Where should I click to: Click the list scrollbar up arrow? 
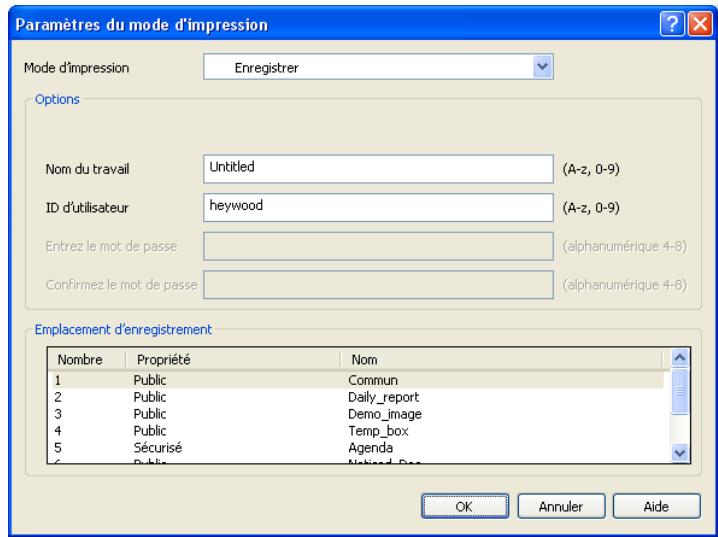(x=680, y=358)
